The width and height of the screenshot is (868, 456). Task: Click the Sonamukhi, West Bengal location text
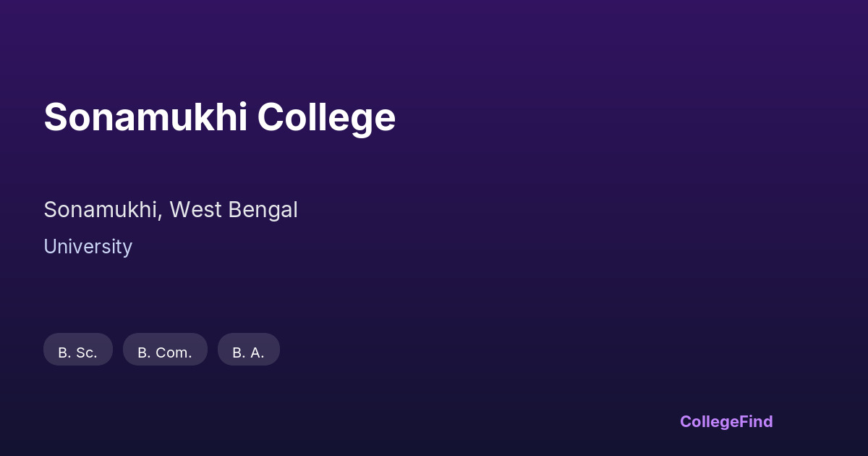(171, 210)
